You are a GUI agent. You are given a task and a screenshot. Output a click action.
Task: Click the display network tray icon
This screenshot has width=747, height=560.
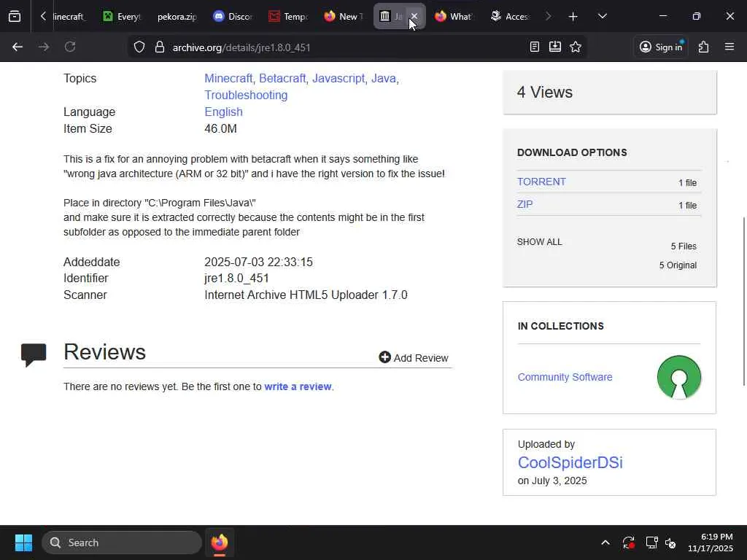(x=651, y=542)
